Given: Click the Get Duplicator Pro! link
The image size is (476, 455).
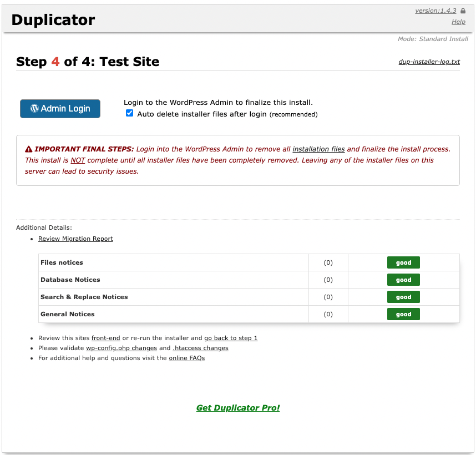Looking at the screenshot, I should (238, 408).
